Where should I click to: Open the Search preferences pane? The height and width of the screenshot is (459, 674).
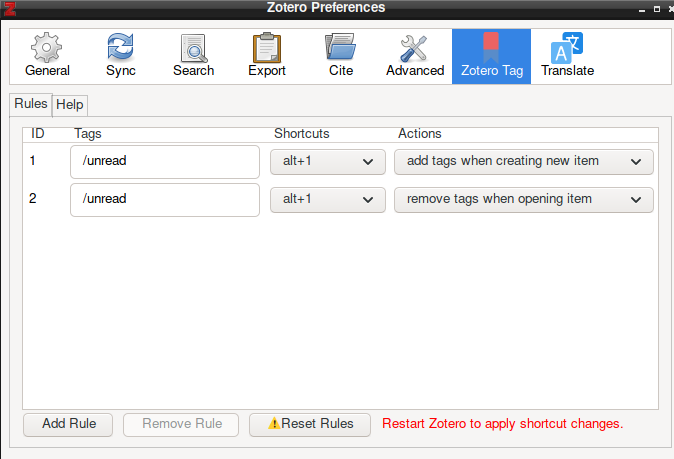[x=193, y=56]
